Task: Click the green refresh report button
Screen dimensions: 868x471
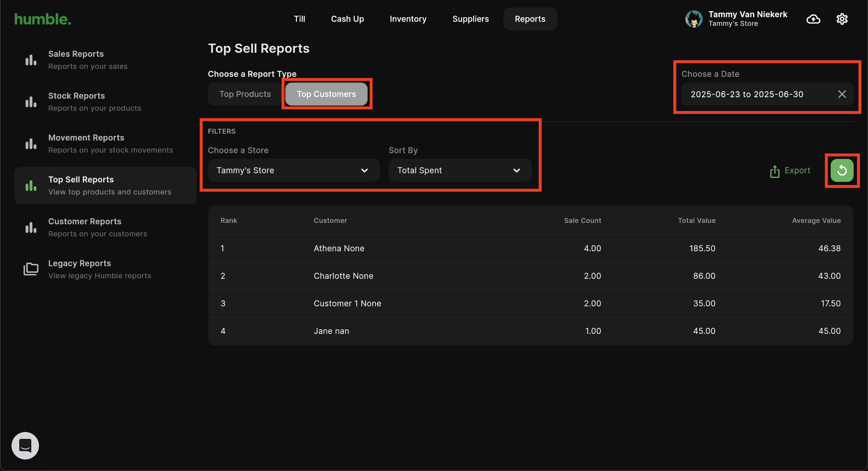Action: point(842,170)
